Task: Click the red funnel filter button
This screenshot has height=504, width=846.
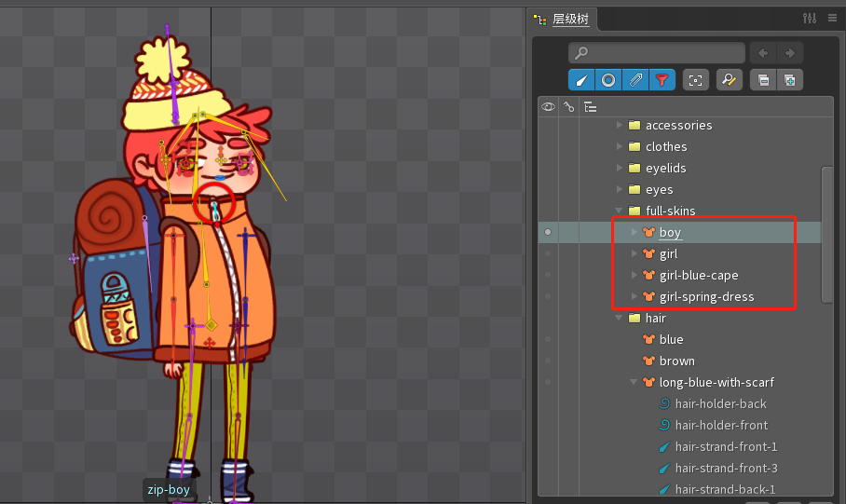Action: pos(662,80)
